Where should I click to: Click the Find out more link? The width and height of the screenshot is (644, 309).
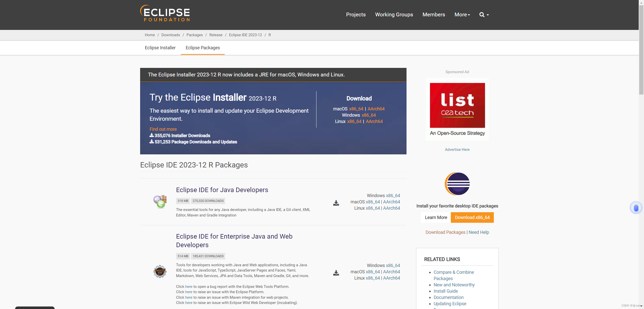coord(163,129)
